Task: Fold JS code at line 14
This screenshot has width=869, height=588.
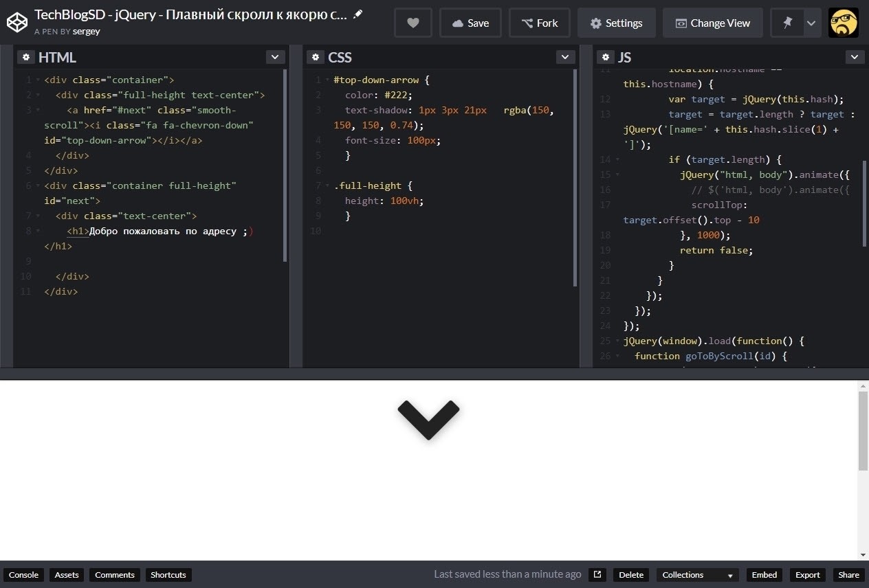Action: (x=617, y=159)
